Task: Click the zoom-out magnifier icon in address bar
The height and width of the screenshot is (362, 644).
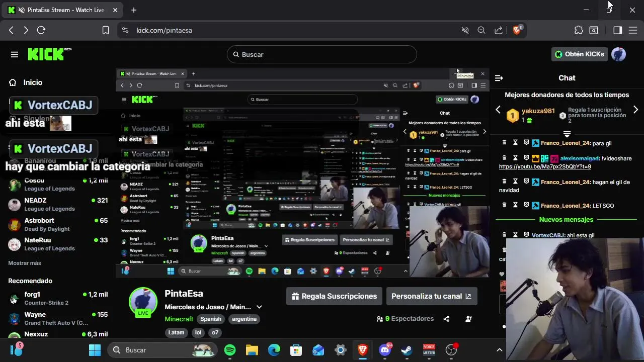Action: [481, 30]
